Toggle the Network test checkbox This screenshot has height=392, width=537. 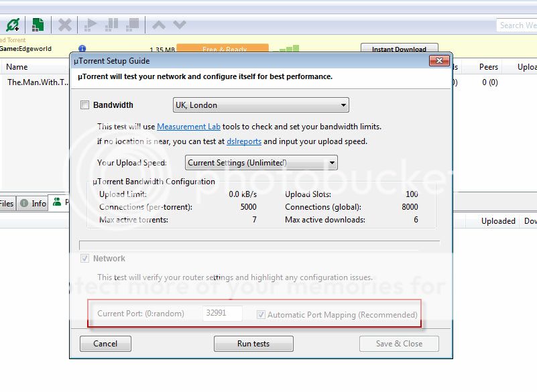coord(84,258)
